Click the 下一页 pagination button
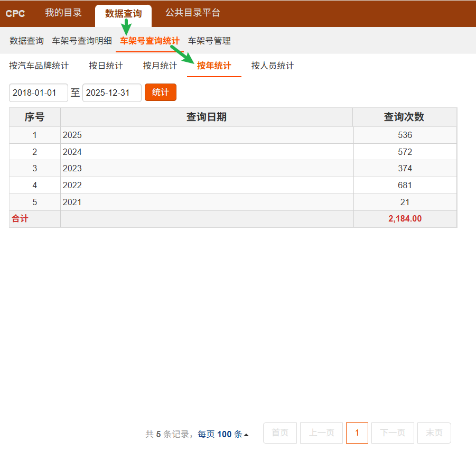476x451 pixels. (393, 433)
